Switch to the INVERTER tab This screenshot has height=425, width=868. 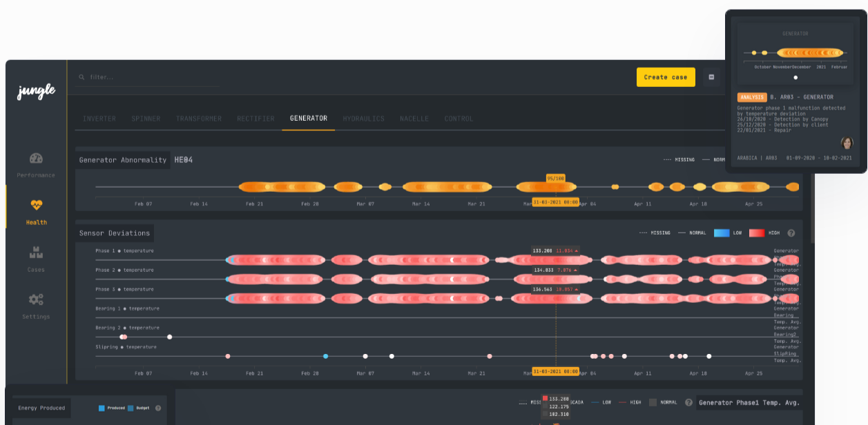coord(99,119)
